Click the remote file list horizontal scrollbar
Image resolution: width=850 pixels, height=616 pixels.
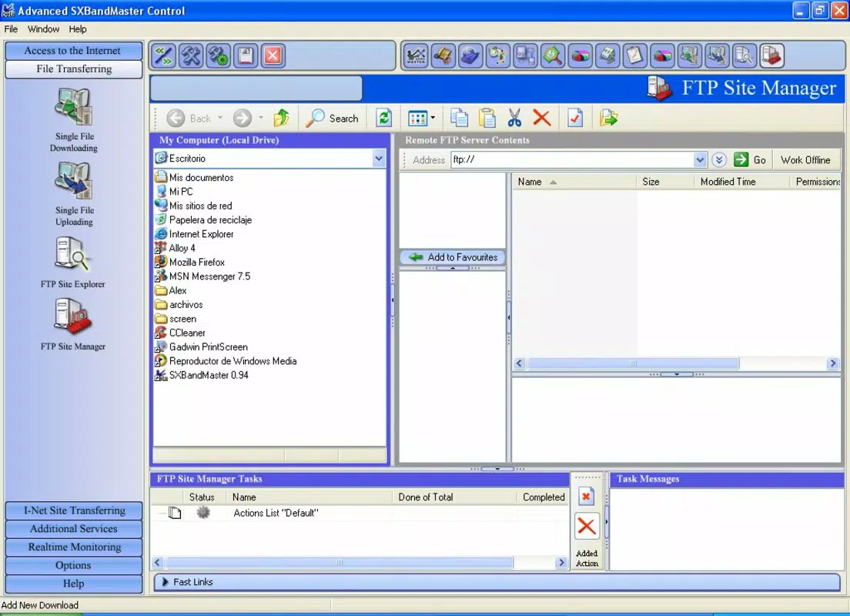pos(633,363)
